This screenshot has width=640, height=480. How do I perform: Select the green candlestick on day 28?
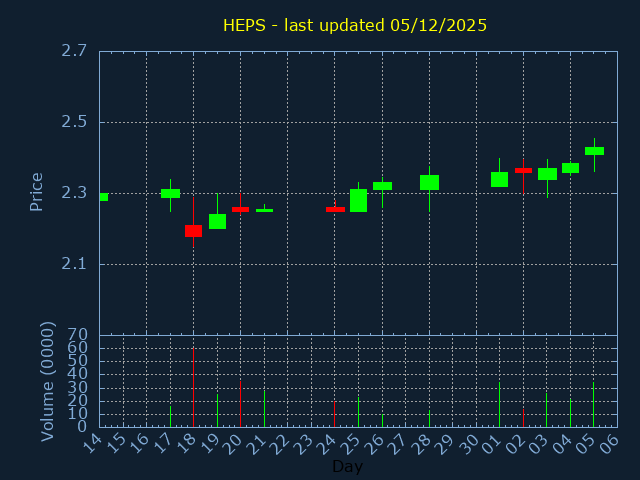(x=429, y=182)
